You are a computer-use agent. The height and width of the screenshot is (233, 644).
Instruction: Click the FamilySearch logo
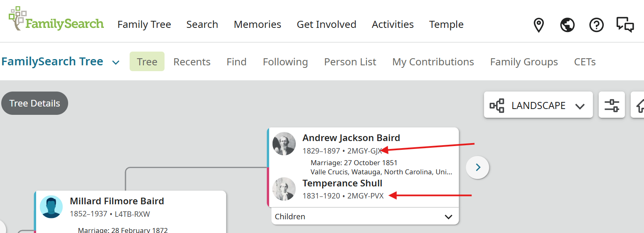(56, 20)
